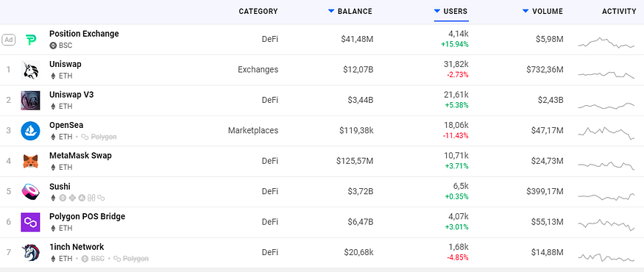Click the $399,17M volume of Sushi

tap(545, 191)
